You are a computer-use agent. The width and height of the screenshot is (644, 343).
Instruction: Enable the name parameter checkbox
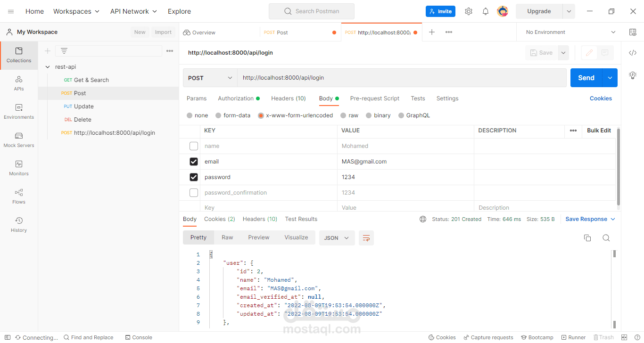coord(194,146)
